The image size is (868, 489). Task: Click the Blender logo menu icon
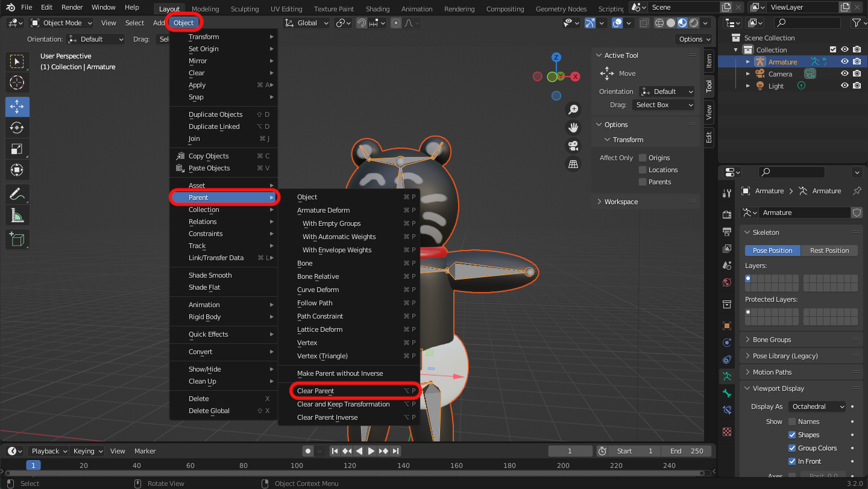(11, 8)
